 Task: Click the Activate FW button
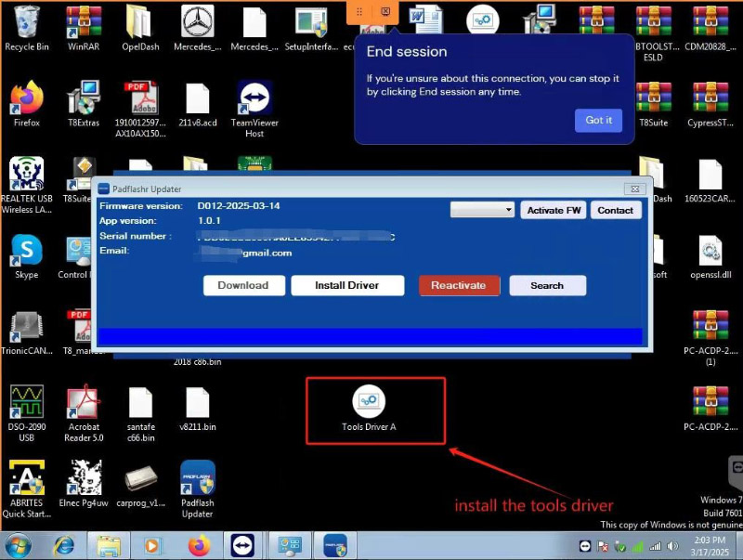coord(554,211)
